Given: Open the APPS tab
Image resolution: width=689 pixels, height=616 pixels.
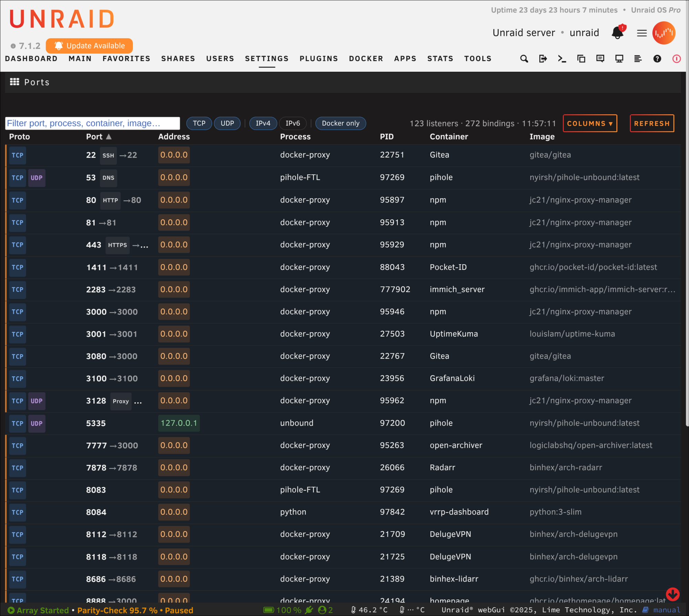Looking at the screenshot, I should 405,59.
